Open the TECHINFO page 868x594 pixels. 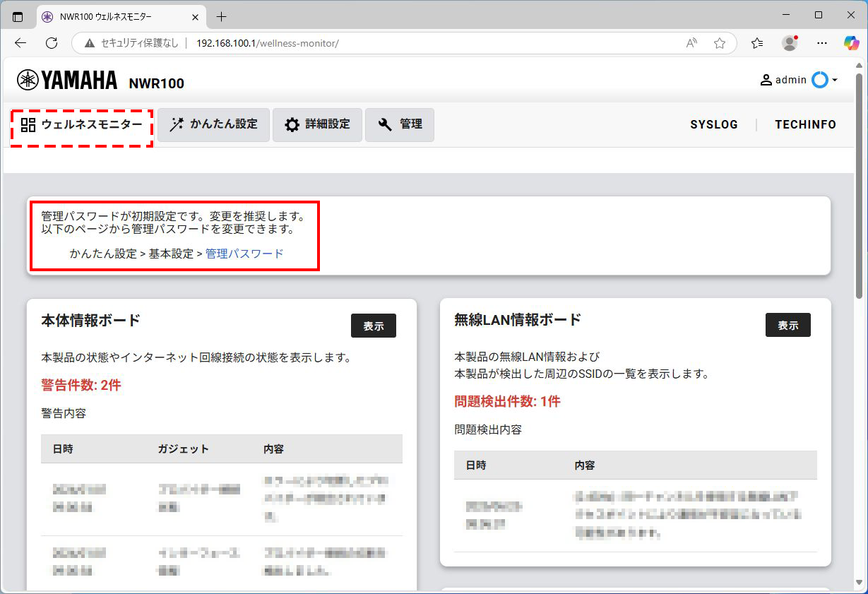point(805,124)
